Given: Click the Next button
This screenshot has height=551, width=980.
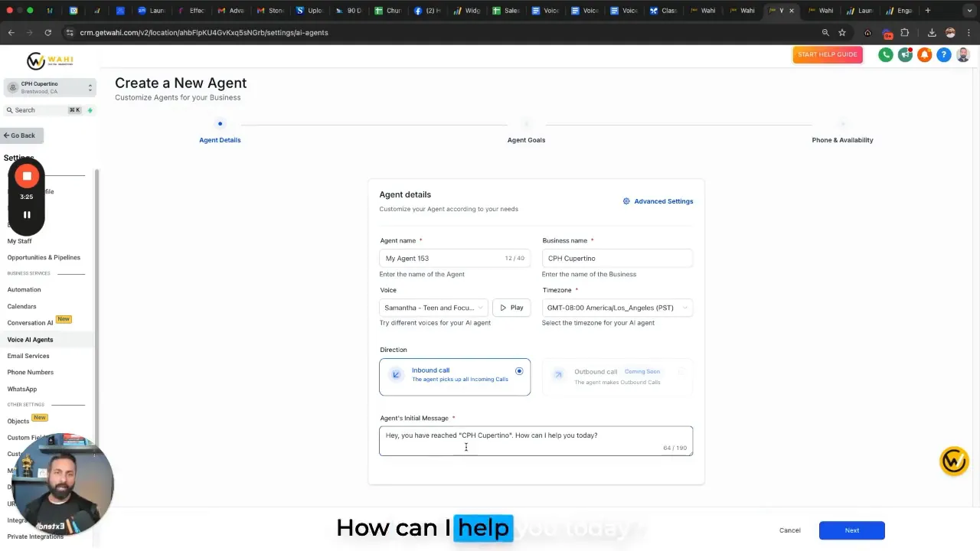Looking at the screenshot, I should pos(851,530).
